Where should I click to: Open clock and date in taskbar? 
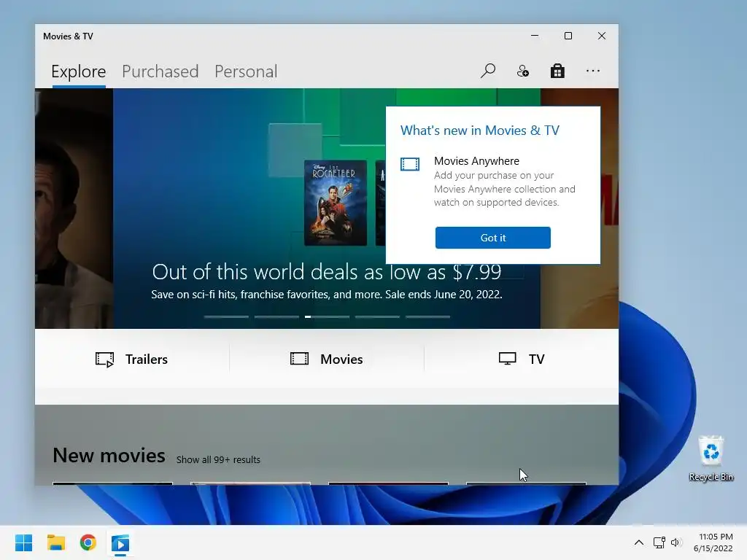click(713, 542)
